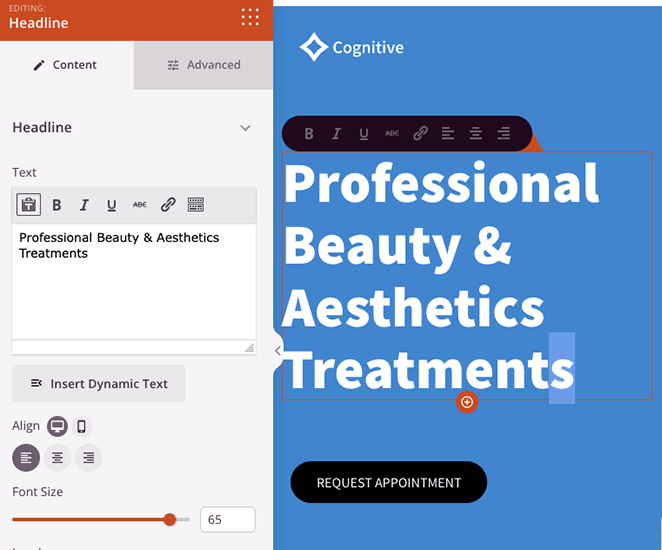Toggle bold in the sidebar text editor
662x550 pixels.
tap(57, 205)
